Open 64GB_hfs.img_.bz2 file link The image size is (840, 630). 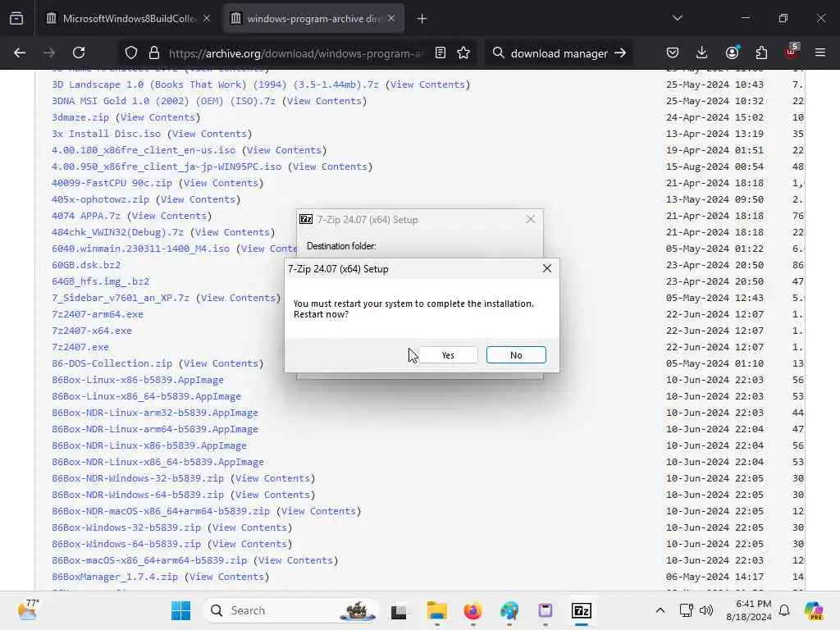tap(100, 281)
